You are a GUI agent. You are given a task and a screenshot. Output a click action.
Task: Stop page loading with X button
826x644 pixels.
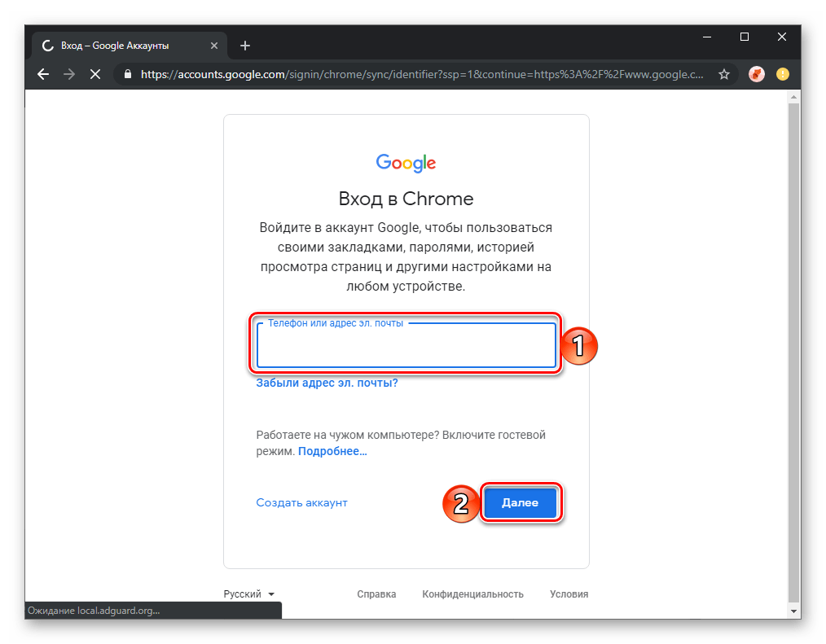95,74
